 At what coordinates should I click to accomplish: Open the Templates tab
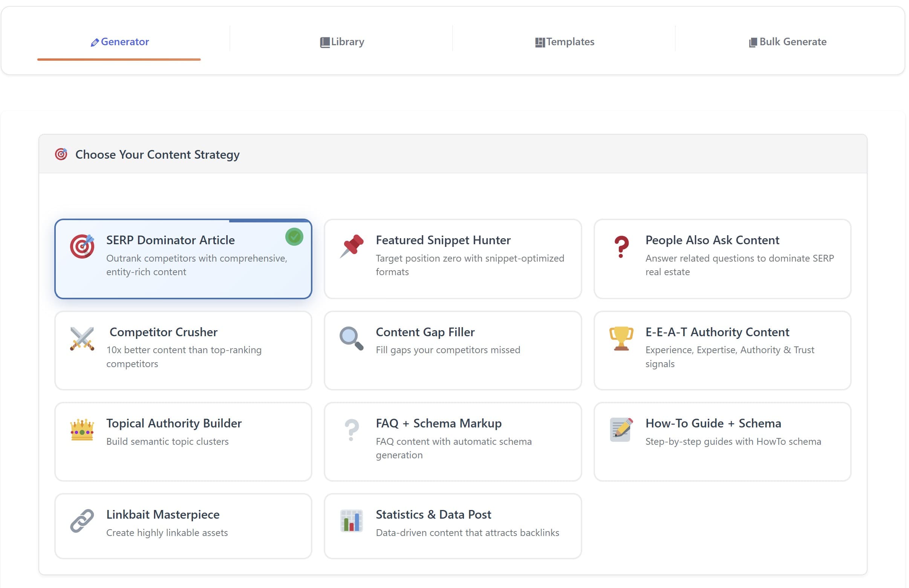pyautogui.click(x=564, y=41)
